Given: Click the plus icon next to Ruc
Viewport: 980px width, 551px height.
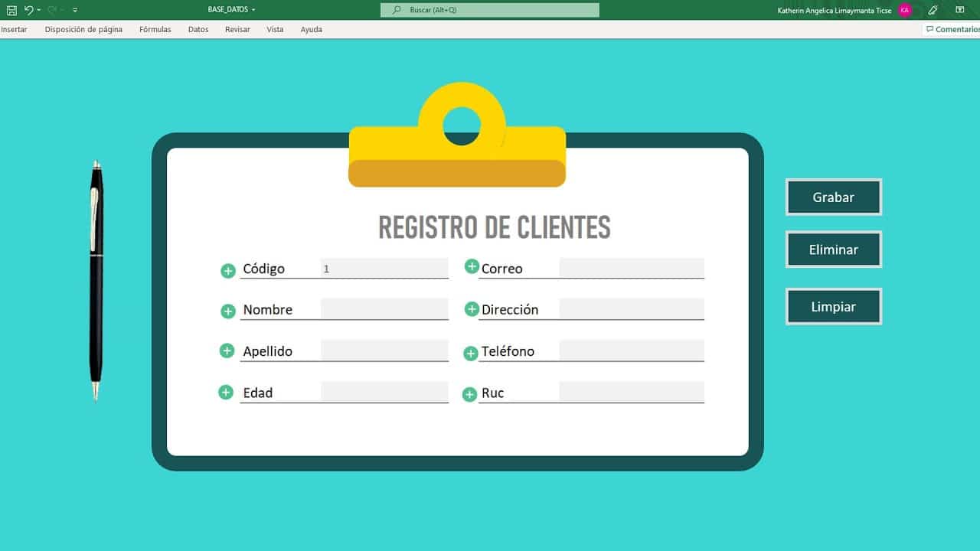Looking at the screenshot, I should tap(469, 395).
